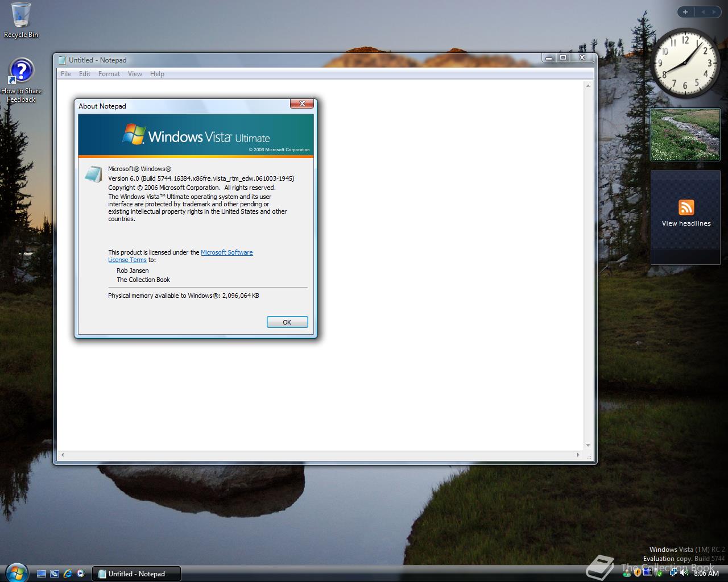
Task: Maximize the Notepad window
Action: 563,58
